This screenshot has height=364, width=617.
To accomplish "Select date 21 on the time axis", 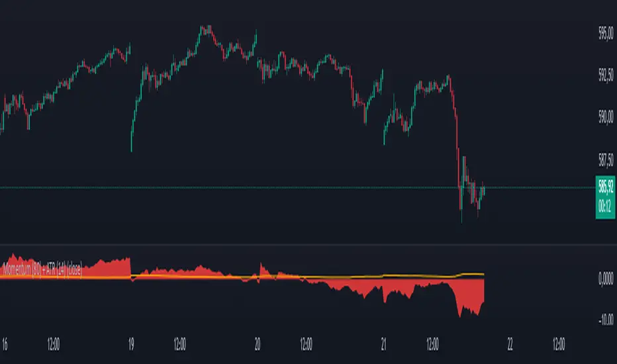I will click(384, 344).
